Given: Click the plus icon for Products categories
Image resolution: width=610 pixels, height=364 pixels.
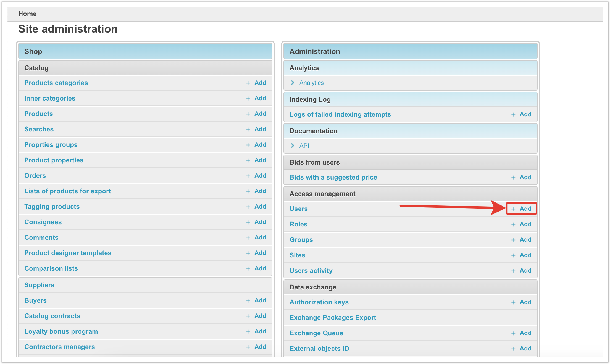Looking at the screenshot, I should pos(248,83).
